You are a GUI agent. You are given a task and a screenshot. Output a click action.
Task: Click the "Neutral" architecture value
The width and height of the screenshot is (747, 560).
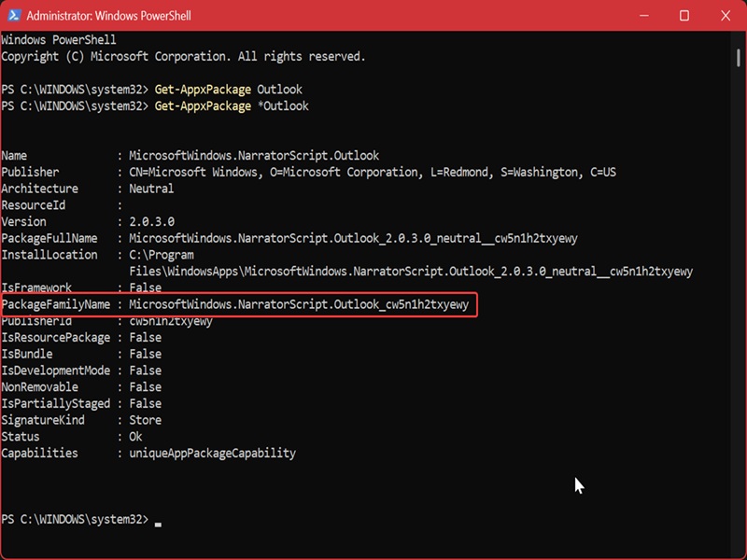(x=151, y=189)
